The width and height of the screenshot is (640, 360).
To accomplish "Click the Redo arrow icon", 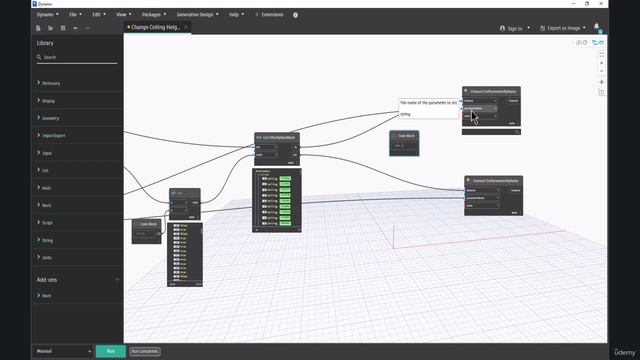I will (87, 28).
